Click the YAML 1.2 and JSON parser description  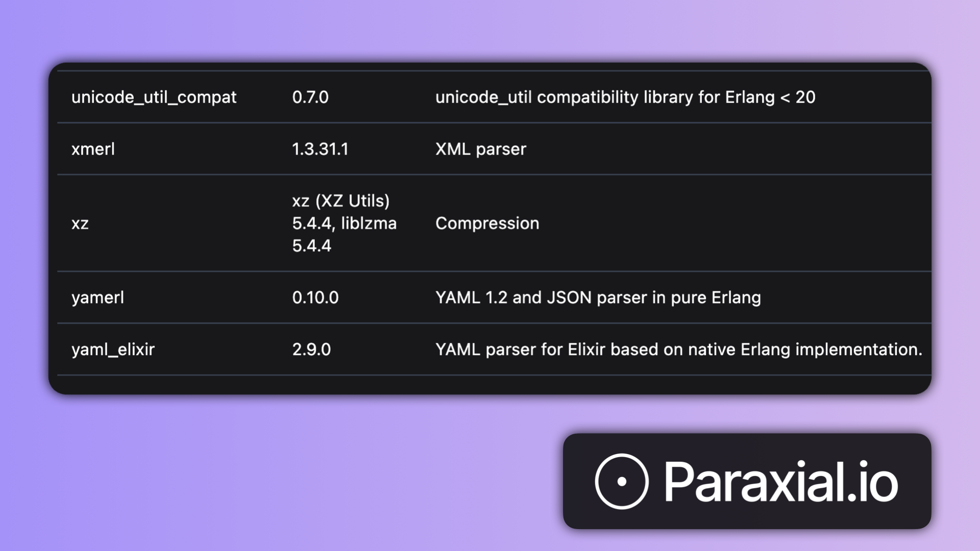(x=598, y=297)
